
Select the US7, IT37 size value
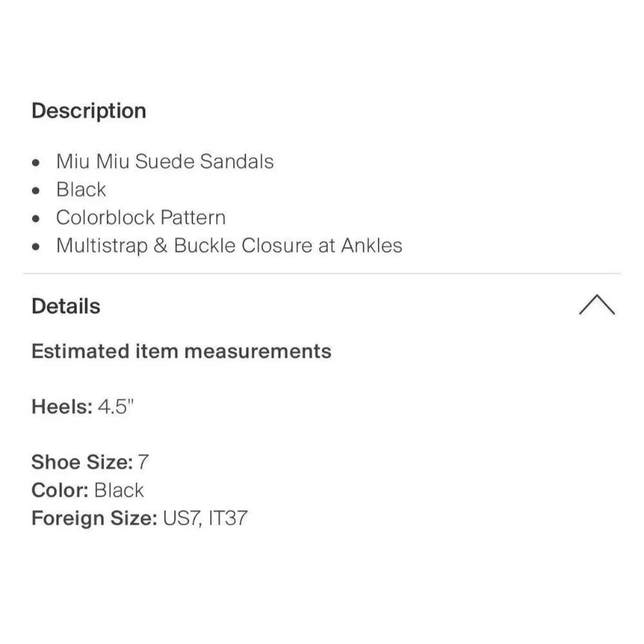pos(205,518)
